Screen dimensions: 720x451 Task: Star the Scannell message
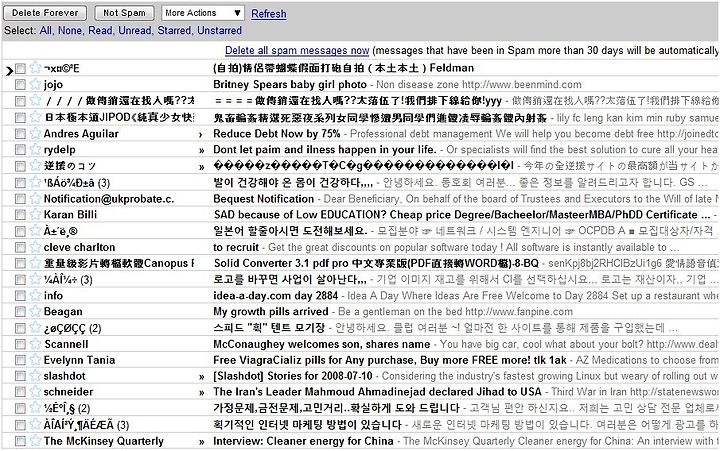point(35,344)
